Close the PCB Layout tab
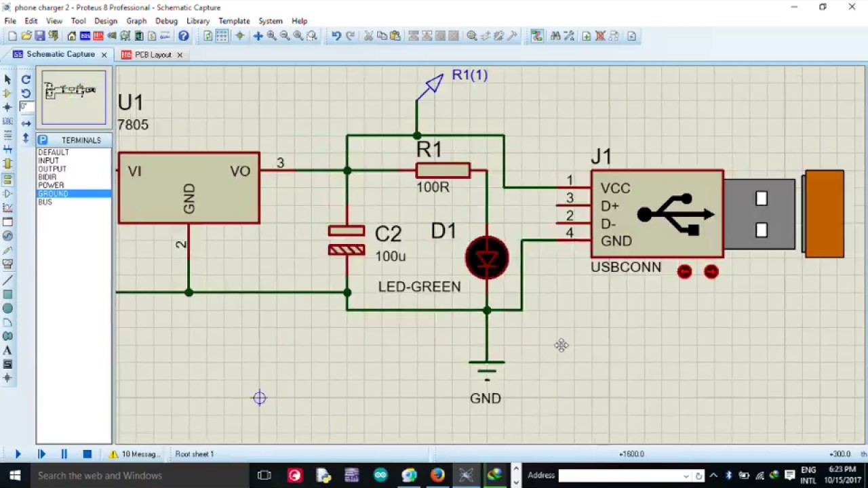The image size is (868, 488). 180,55
